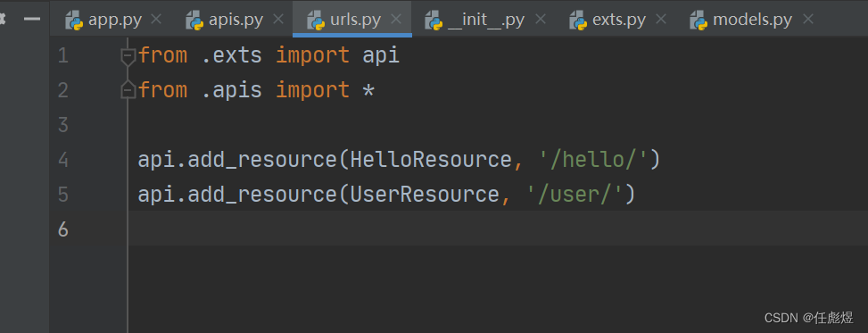Click line number 3 in the gutter

(62, 125)
